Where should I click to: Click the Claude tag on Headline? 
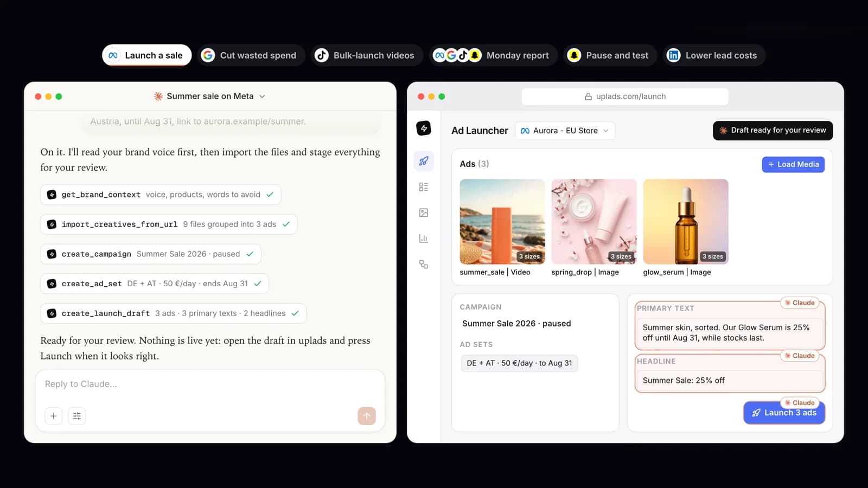[800, 356]
